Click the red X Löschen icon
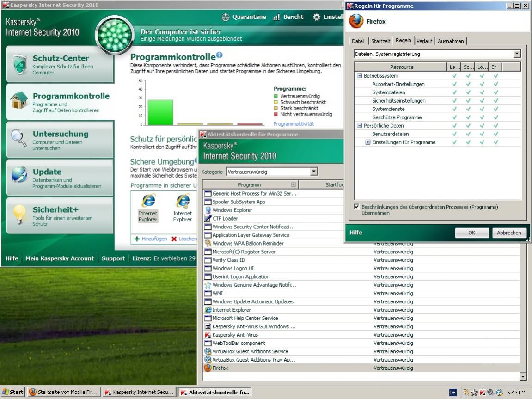The image size is (532, 399). click(x=174, y=239)
